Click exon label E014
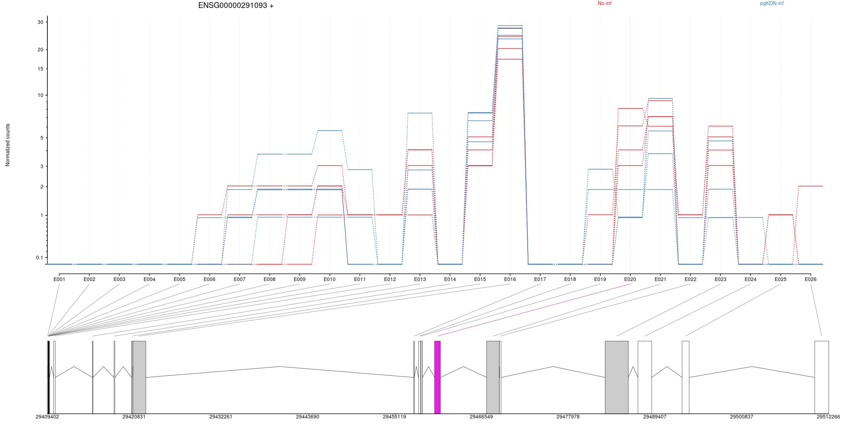 [450, 279]
